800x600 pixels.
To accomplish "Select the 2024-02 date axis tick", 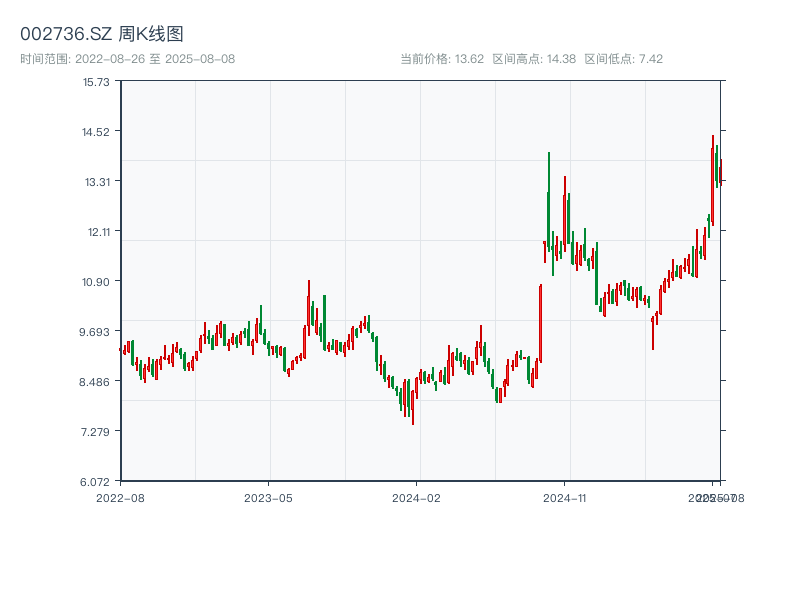I will (417, 497).
